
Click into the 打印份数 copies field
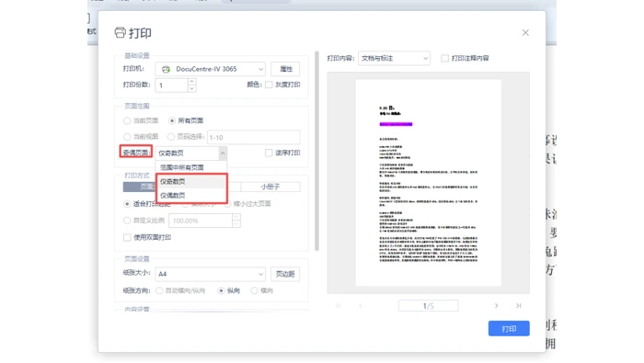click(x=171, y=85)
